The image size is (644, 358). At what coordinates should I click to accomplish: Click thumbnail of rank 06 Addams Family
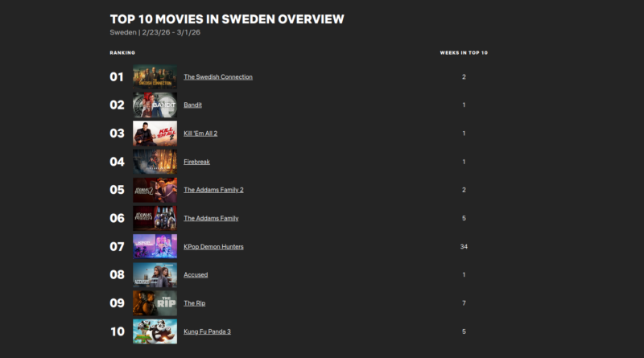tap(155, 218)
